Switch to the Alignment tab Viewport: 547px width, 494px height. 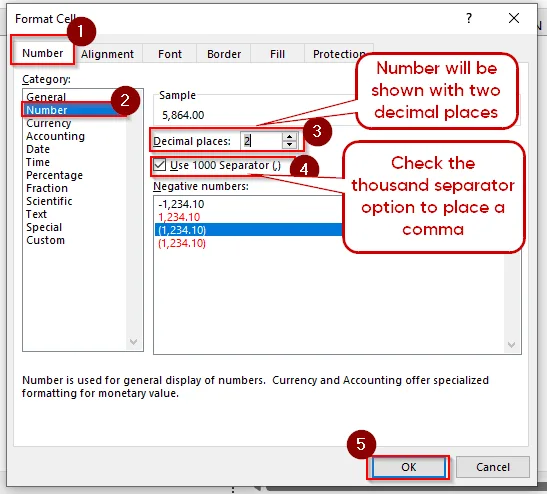pos(107,54)
